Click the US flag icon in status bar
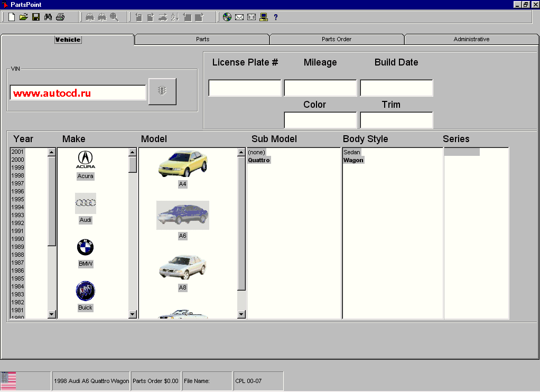Image resolution: width=540 pixels, height=392 pixels. pos(8,381)
